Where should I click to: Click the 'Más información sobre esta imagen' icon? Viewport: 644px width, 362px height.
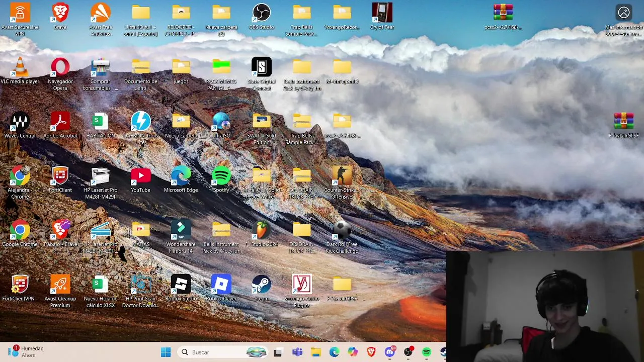(x=624, y=19)
